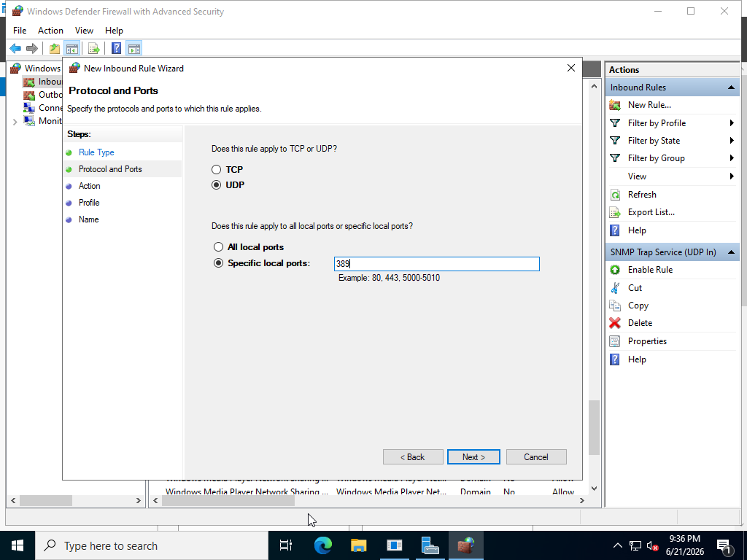This screenshot has height=560, width=747.
Task: Close the New Inbound Rule Wizard dialog
Action: pos(571,68)
